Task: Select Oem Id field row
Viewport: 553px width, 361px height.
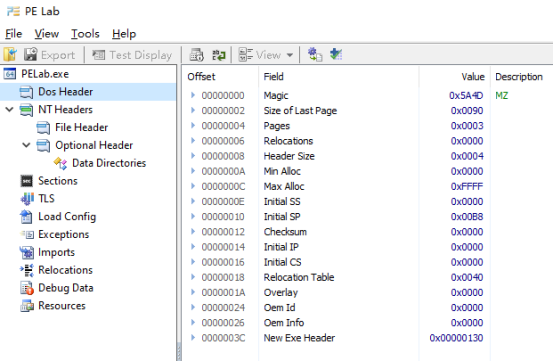Action: pyautogui.click(x=279, y=308)
